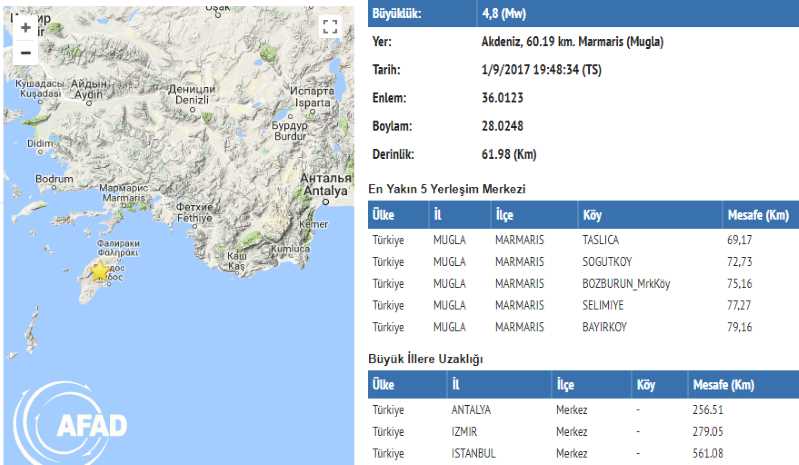This screenshot has height=465, width=799.
Task: Toggle fullscreen map view
Action: point(330,28)
